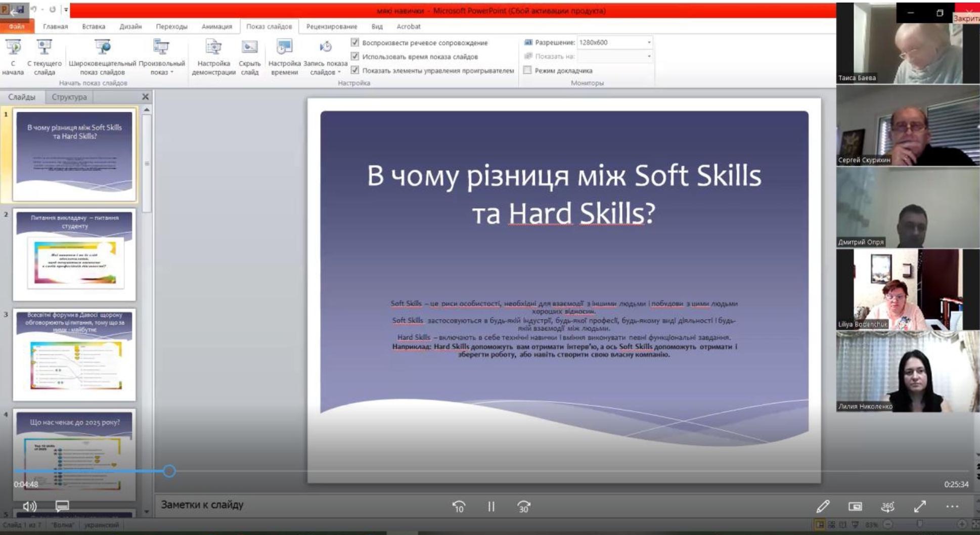Skip forward 30 seconds
Screen dimensions: 980x535
(x=523, y=506)
